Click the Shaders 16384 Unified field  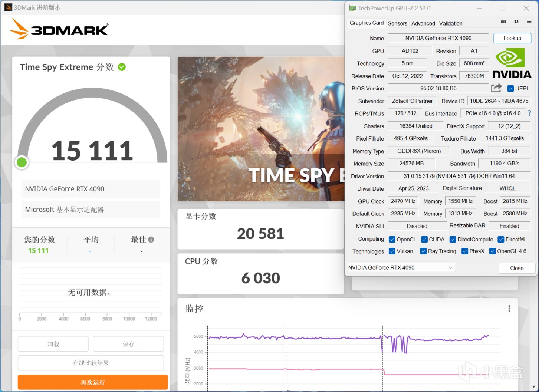click(x=415, y=126)
